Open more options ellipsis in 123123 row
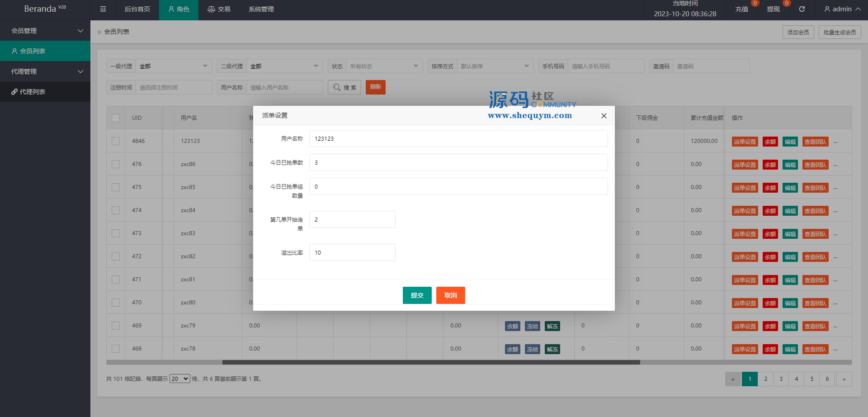This screenshot has width=868, height=417. [835, 142]
